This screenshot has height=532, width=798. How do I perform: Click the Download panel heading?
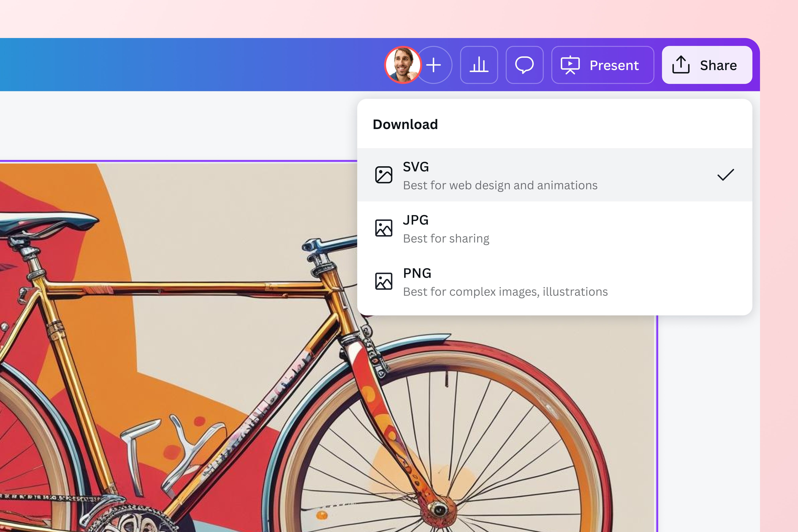pyautogui.click(x=405, y=124)
